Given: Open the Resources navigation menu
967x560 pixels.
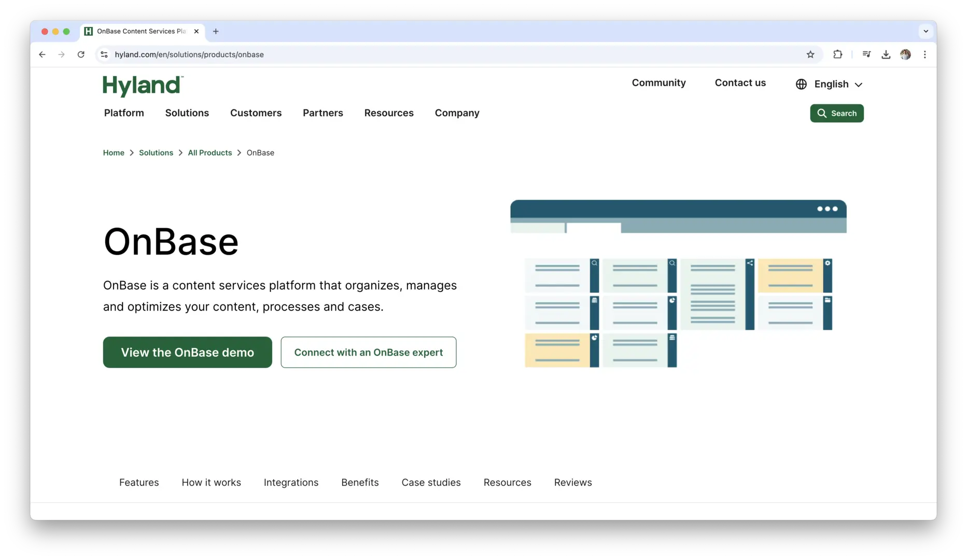Looking at the screenshot, I should click(389, 113).
